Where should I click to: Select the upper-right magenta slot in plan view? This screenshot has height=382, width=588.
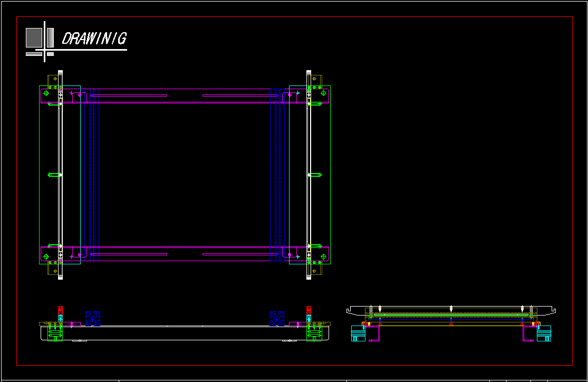click(240, 96)
